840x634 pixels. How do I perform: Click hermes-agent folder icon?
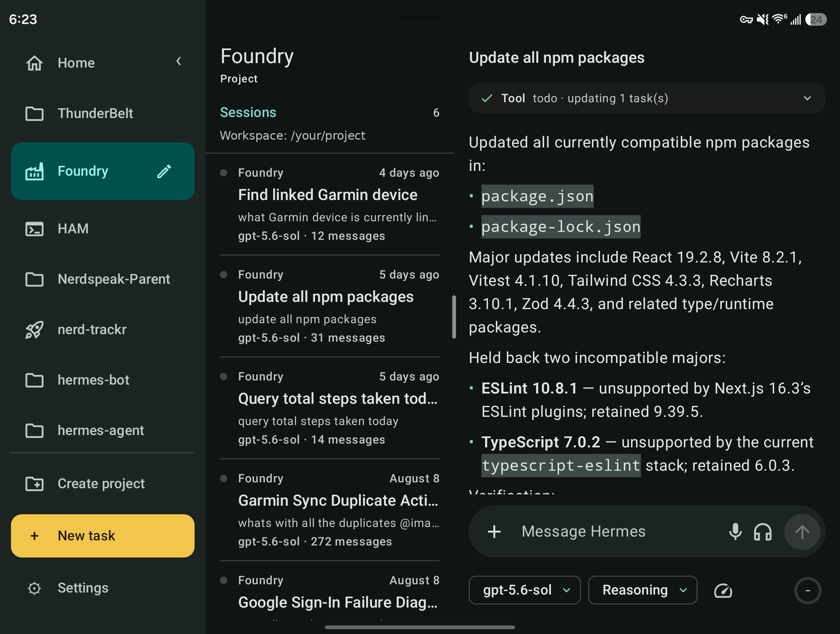(34, 431)
